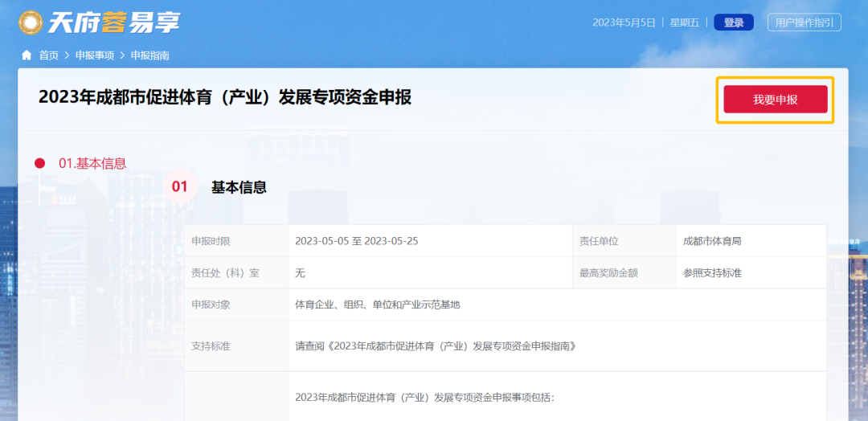Click the date range 2023-05-05 至 2023-05-25

(x=356, y=241)
